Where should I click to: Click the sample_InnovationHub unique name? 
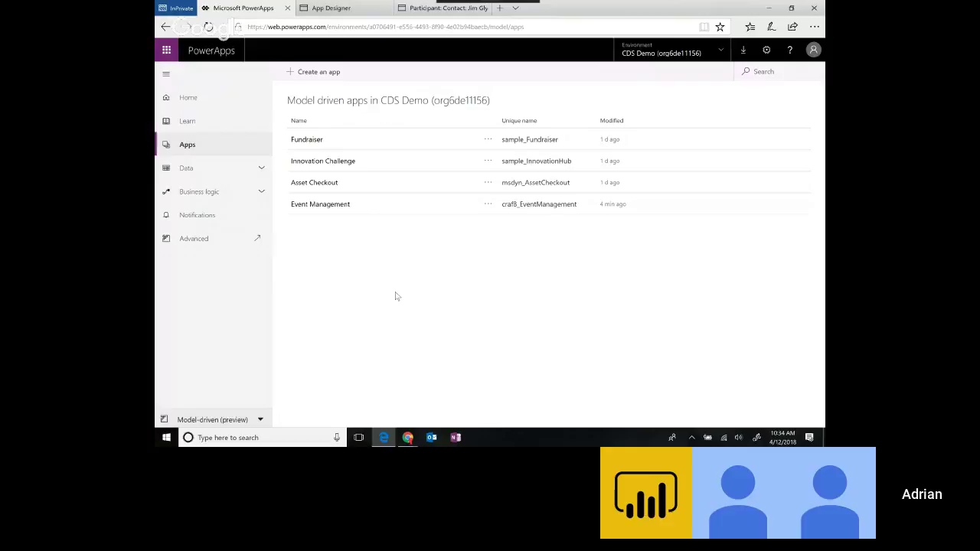pos(536,161)
